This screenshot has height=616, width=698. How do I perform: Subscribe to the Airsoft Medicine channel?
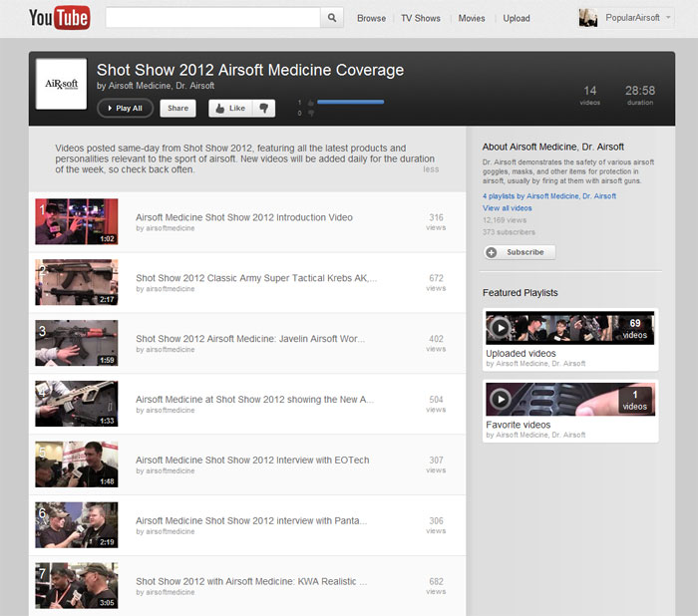(519, 252)
